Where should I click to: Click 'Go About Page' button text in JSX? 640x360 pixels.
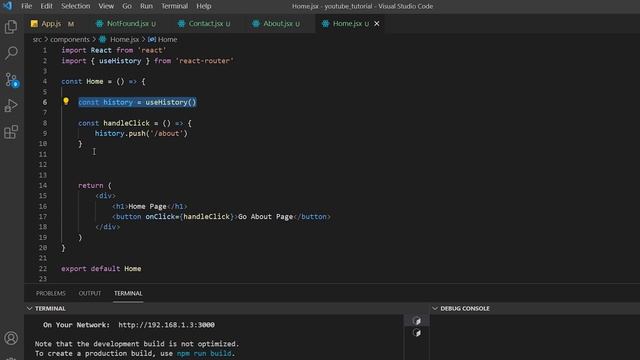pos(266,216)
